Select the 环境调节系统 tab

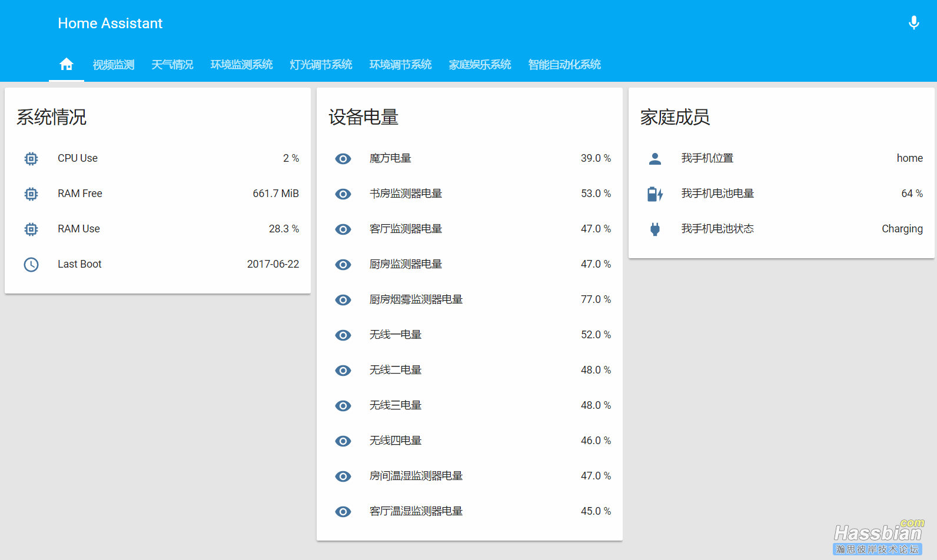click(x=401, y=65)
